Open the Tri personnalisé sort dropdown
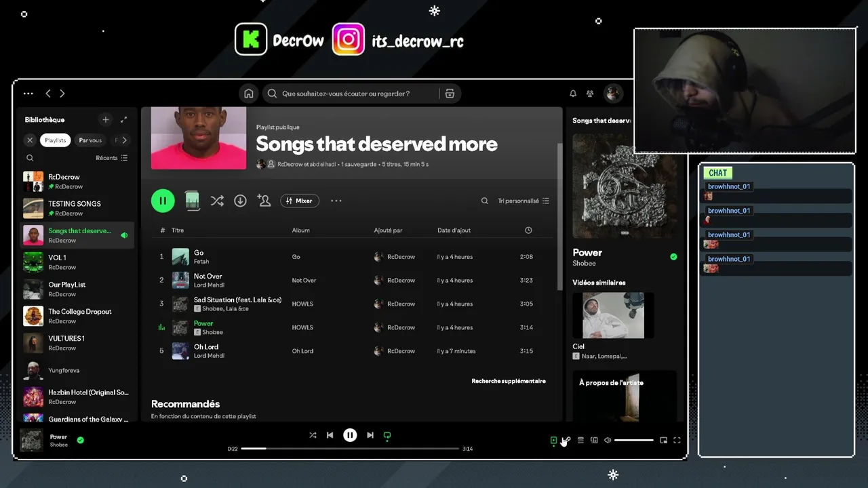 point(524,201)
